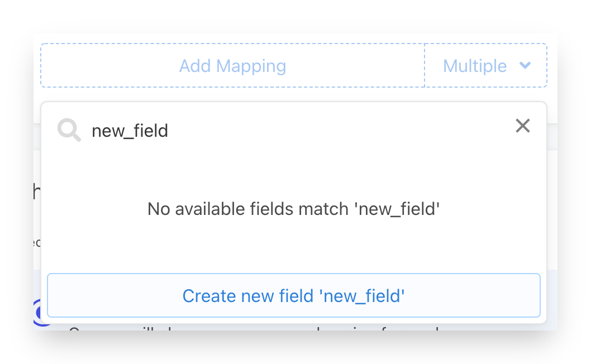The height and width of the screenshot is (364, 591).
Task: Click the magnifying glass search icon
Action: [69, 131]
